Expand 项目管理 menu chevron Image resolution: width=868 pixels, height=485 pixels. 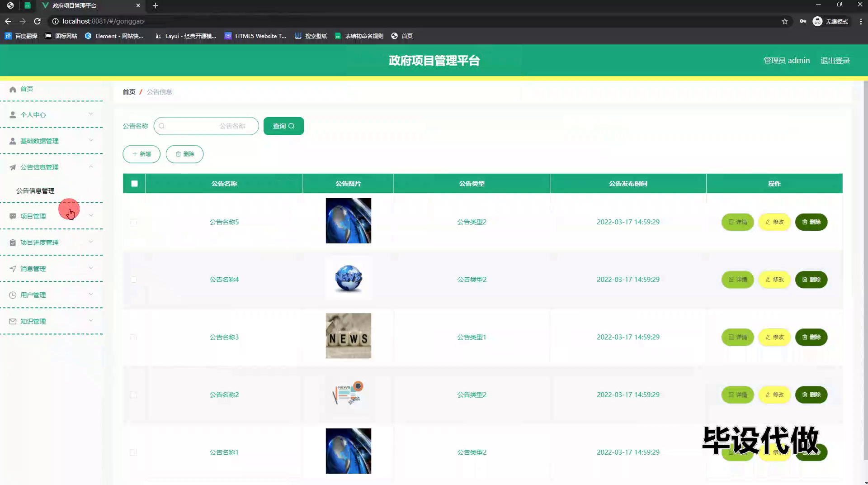coord(91,215)
